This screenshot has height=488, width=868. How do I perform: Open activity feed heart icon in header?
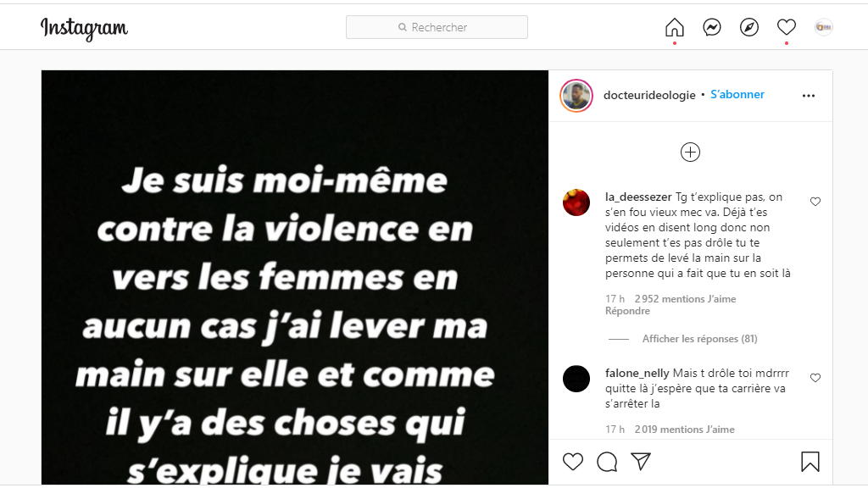[787, 27]
